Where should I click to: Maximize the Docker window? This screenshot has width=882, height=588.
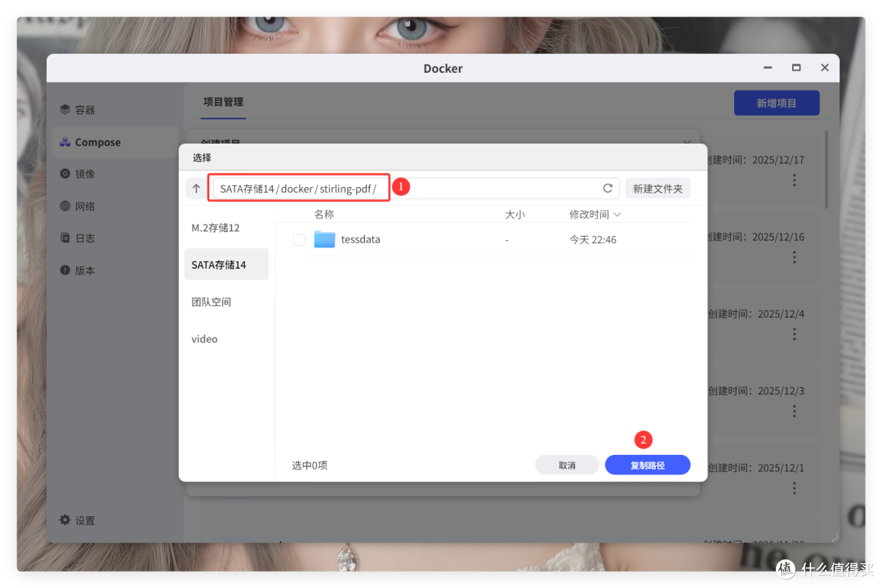click(x=796, y=68)
